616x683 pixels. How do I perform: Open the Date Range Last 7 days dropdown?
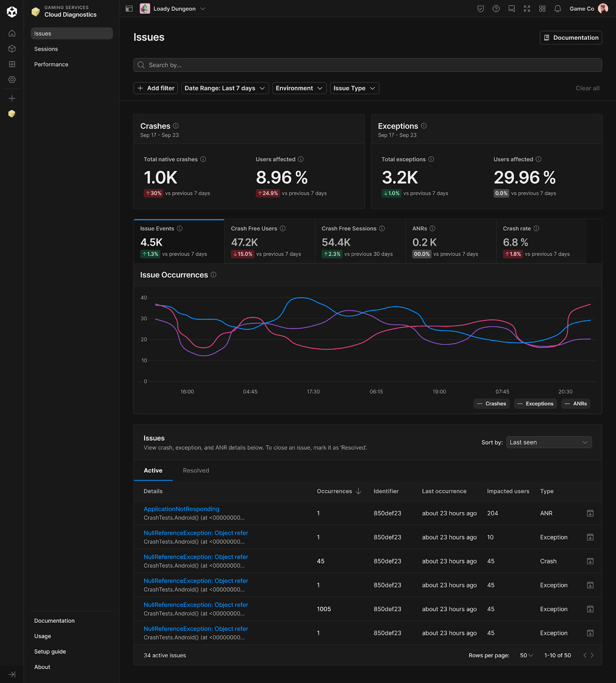click(x=225, y=88)
